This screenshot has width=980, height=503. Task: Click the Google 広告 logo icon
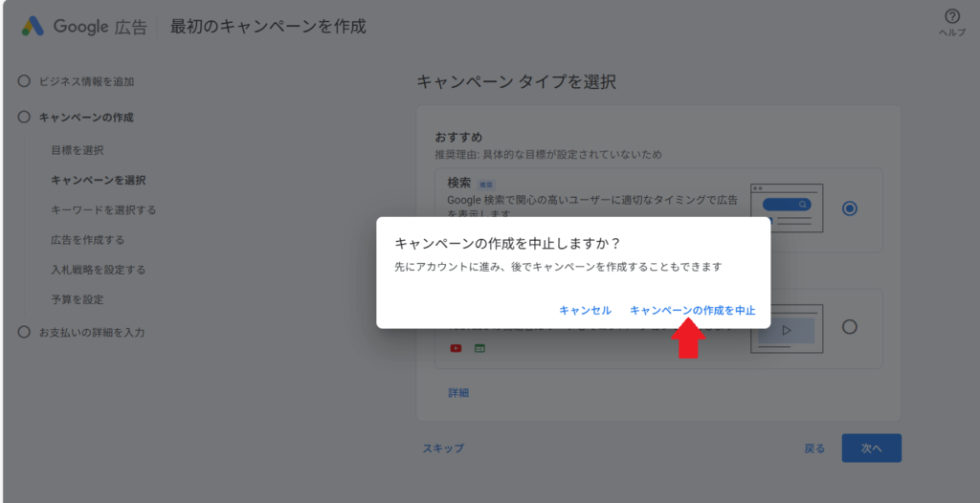(33, 26)
